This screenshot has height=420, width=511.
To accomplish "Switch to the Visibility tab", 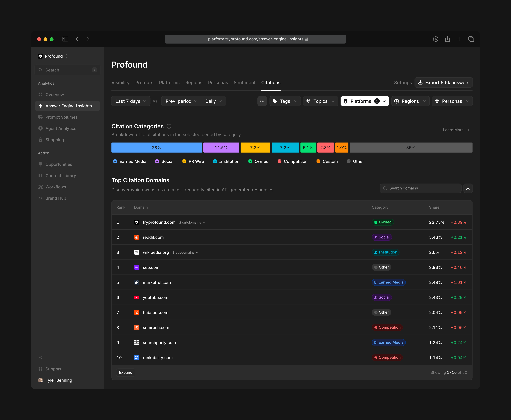I will coord(120,82).
